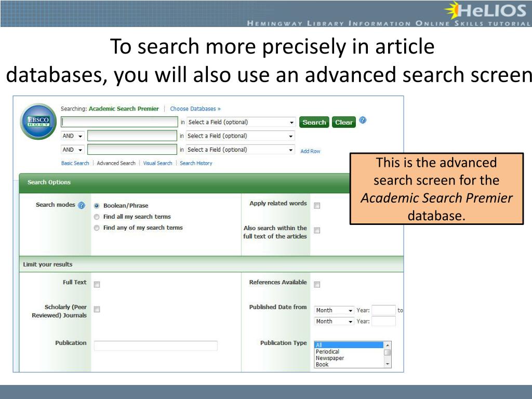Click the green Search button
532x399 pixels.
(314, 122)
